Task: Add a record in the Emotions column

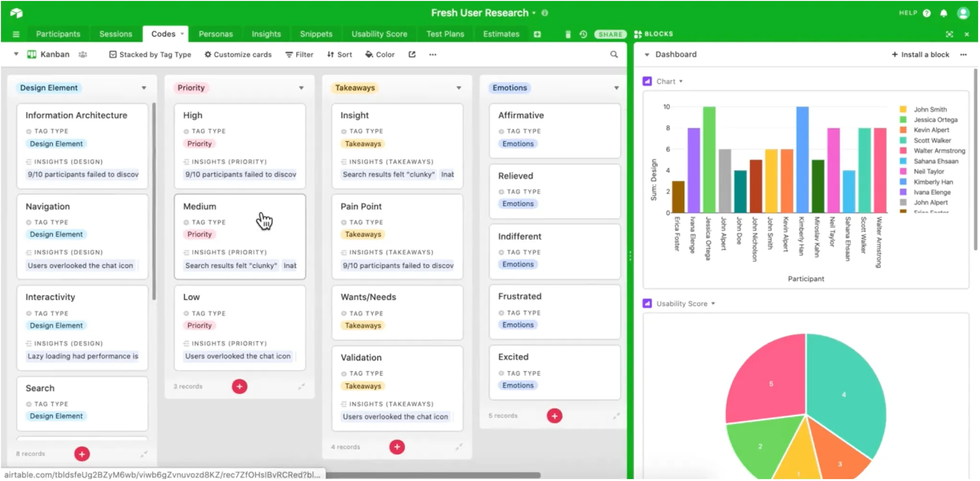Action: click(x=555, y=415)
